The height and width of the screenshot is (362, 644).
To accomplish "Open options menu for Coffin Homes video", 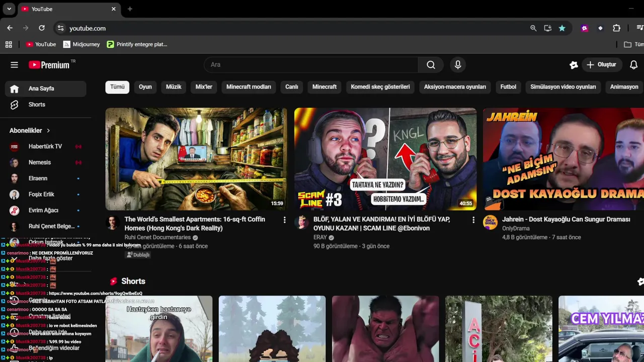I will (x=284, y=220).
